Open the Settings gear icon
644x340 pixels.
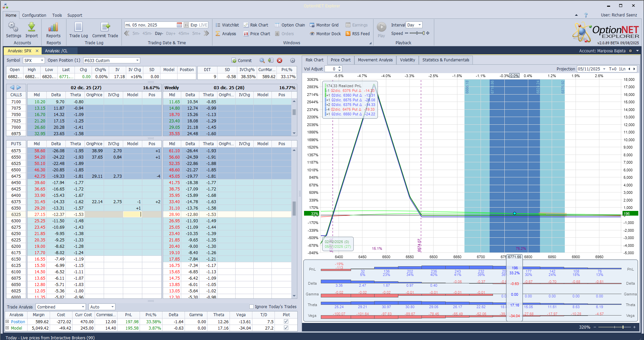point(13,27)
